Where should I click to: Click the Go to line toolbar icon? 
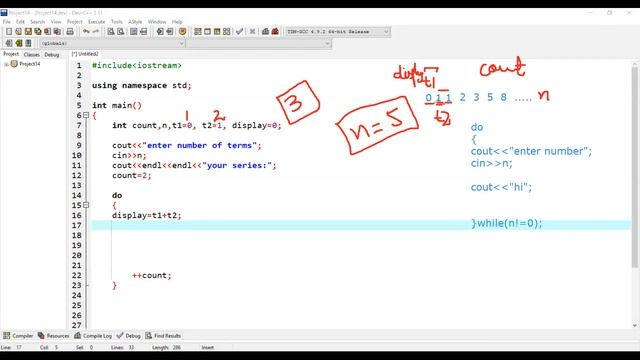click(143, 31)
